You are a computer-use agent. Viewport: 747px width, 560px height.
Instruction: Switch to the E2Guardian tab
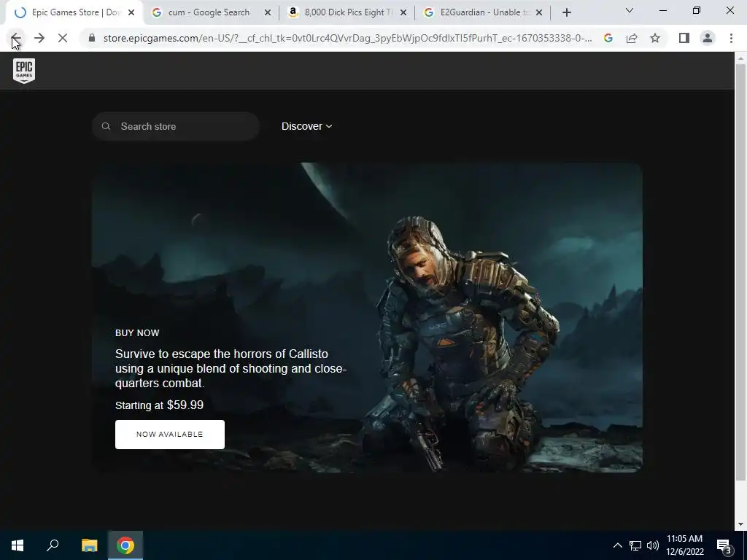tap(484, 13)
